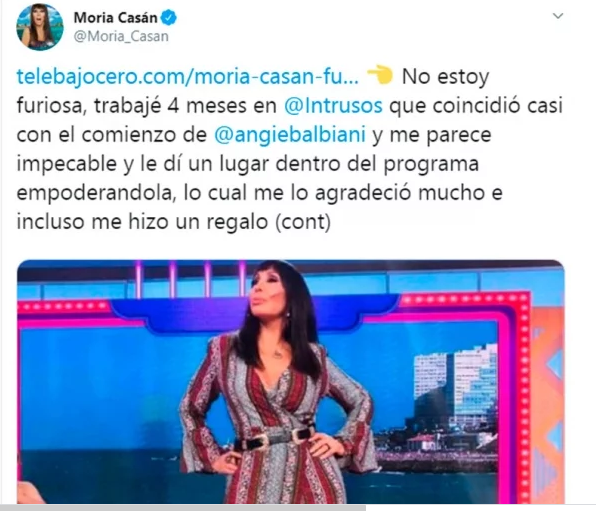Click the @Moria_Casan handle
The width and height of the screenshot is (599, 511).
point(121,37)
